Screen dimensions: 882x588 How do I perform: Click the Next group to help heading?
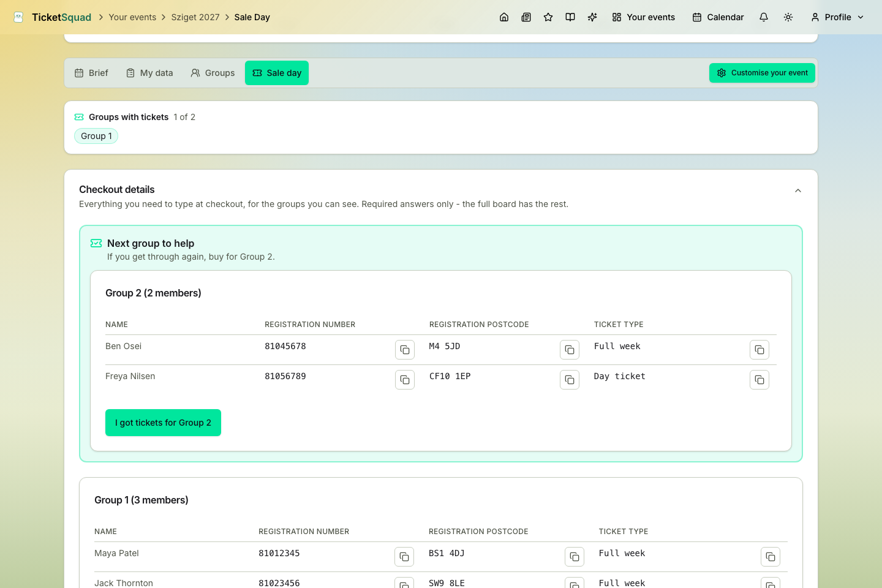click(151, 243)
